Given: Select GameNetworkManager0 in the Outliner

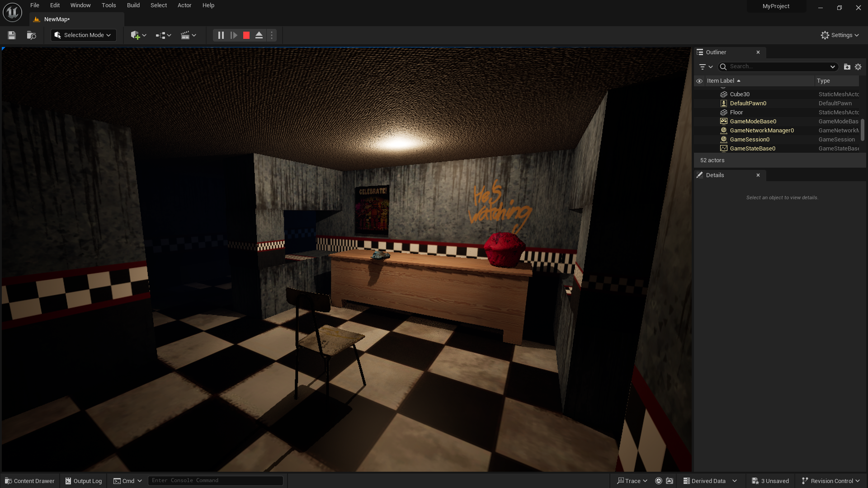Looking at the screenshot, I should coord(777,131).
